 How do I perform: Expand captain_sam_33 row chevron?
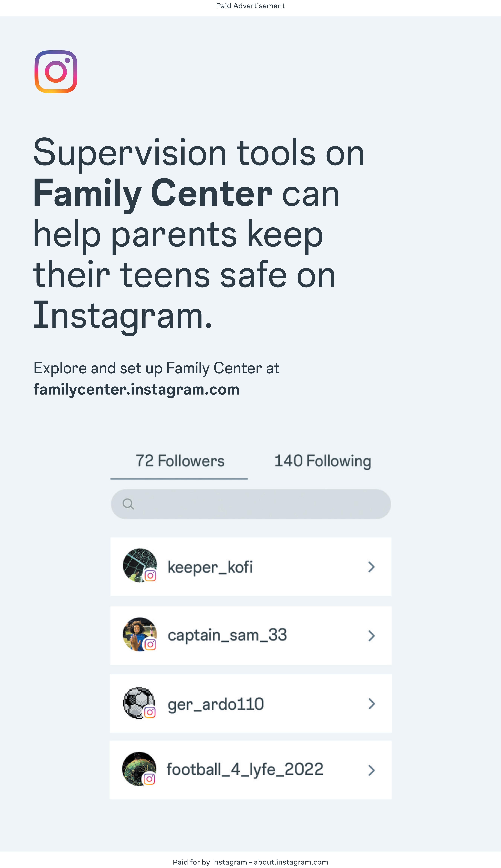[x=371, y=636]
